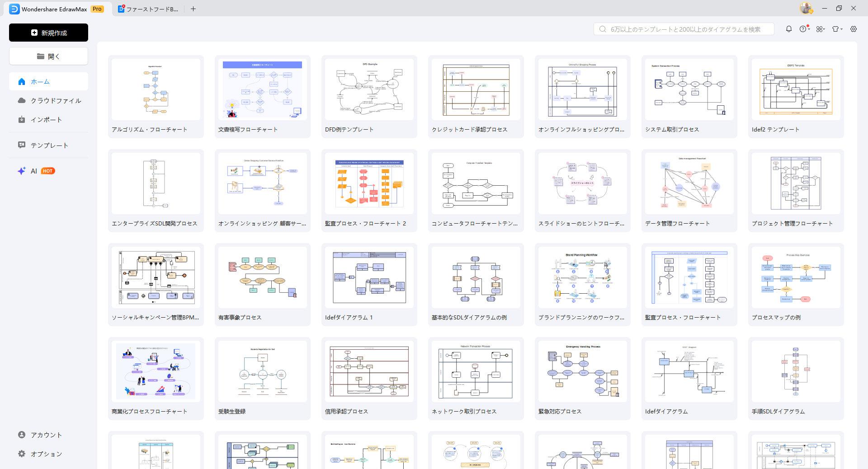Click the plus icon in 新規作成
This screenshot has height=469, width=868.
[34, 33]
